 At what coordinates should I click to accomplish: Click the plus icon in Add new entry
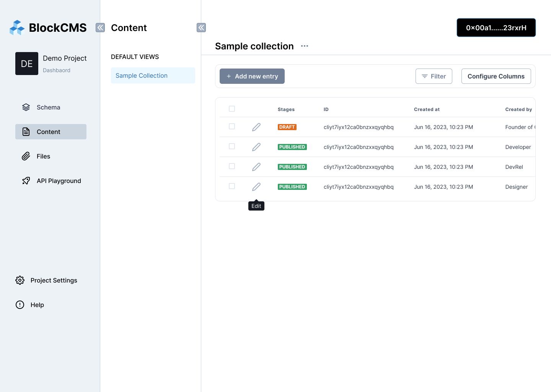(229, 76)
